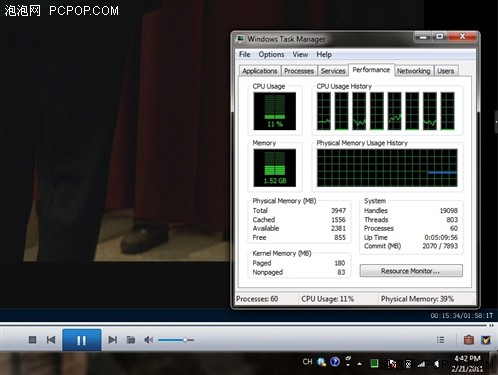This screenshot has width=498, height=375.
Task: Stop playback with the stop button
Action: 32,340
